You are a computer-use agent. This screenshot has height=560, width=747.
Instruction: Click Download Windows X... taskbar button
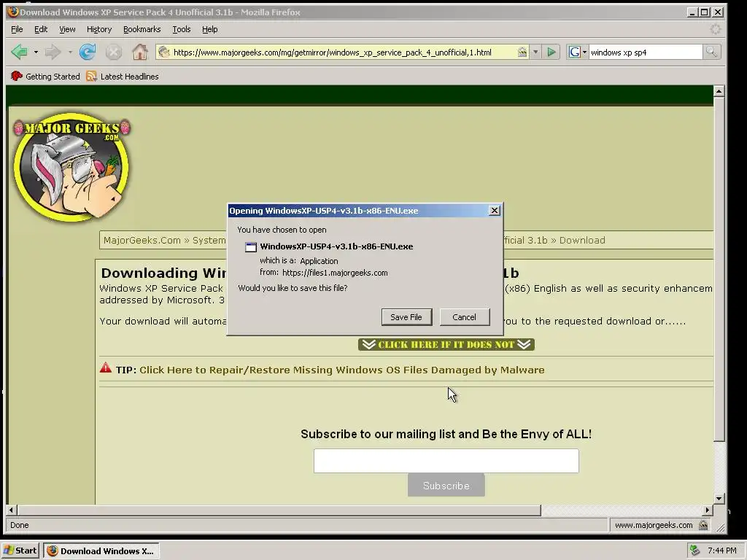(101, 551)
